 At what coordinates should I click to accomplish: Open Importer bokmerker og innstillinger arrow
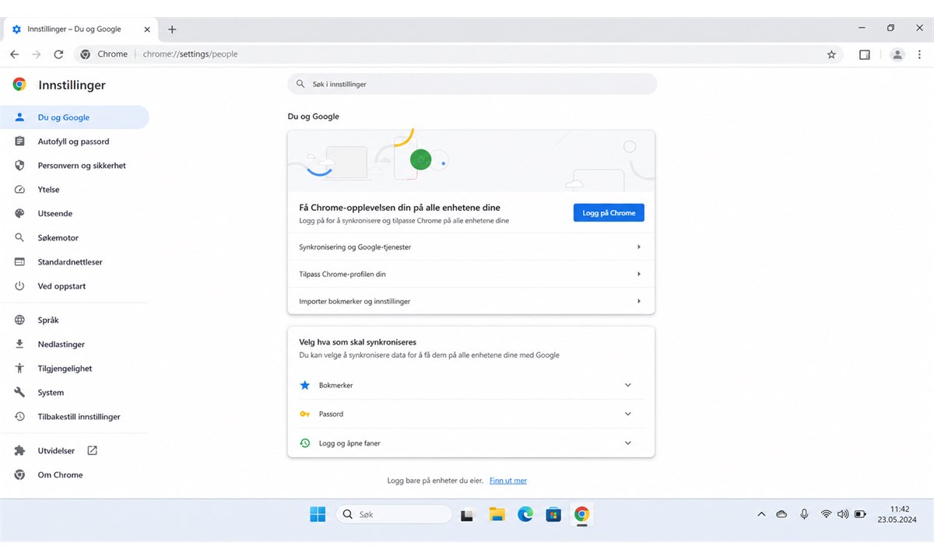(639, 301)
